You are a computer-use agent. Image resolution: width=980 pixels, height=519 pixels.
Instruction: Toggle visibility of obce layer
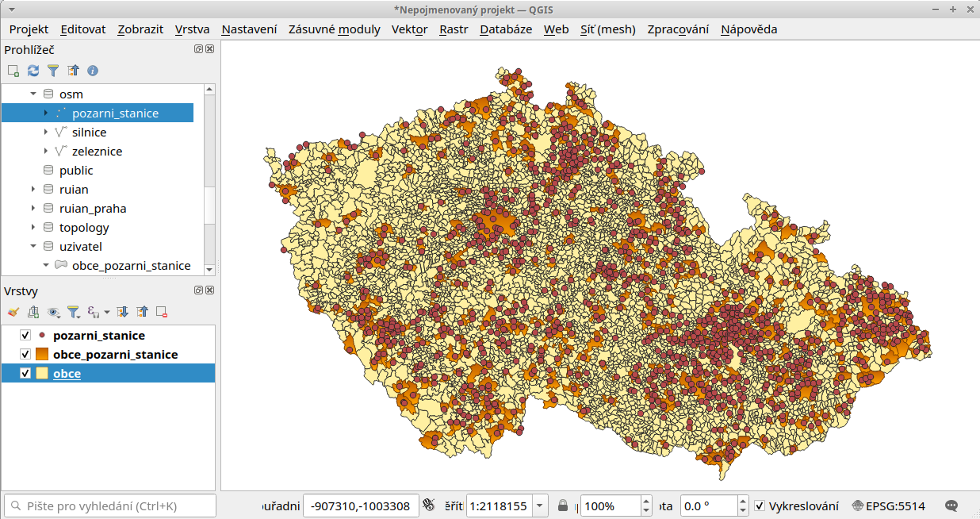25,374
